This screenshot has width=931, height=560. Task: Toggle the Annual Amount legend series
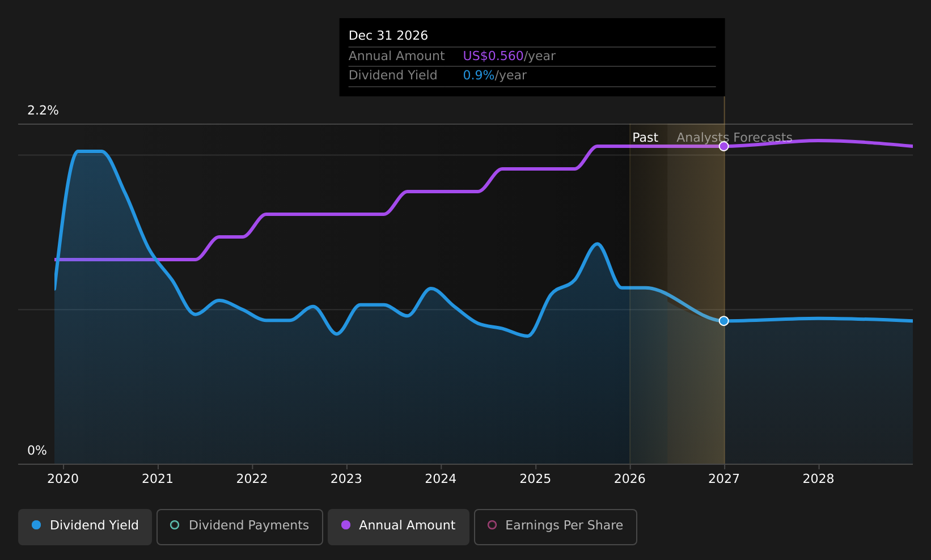pyautogui.click(x=398, y=527)
